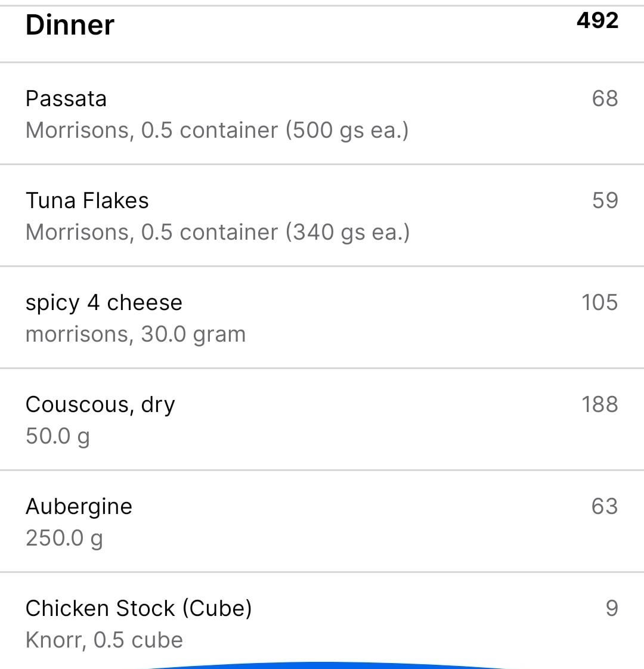The height and width of the screenshot is (669, 644).
Task: Click the 68 calorie value for Passata
Action: pyautogui.click(x=605, y=98)
